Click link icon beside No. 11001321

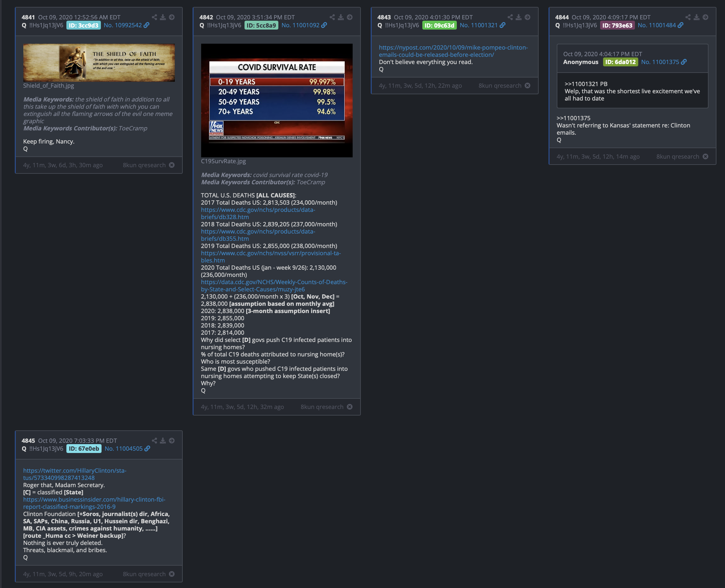(x=503, y=25)
